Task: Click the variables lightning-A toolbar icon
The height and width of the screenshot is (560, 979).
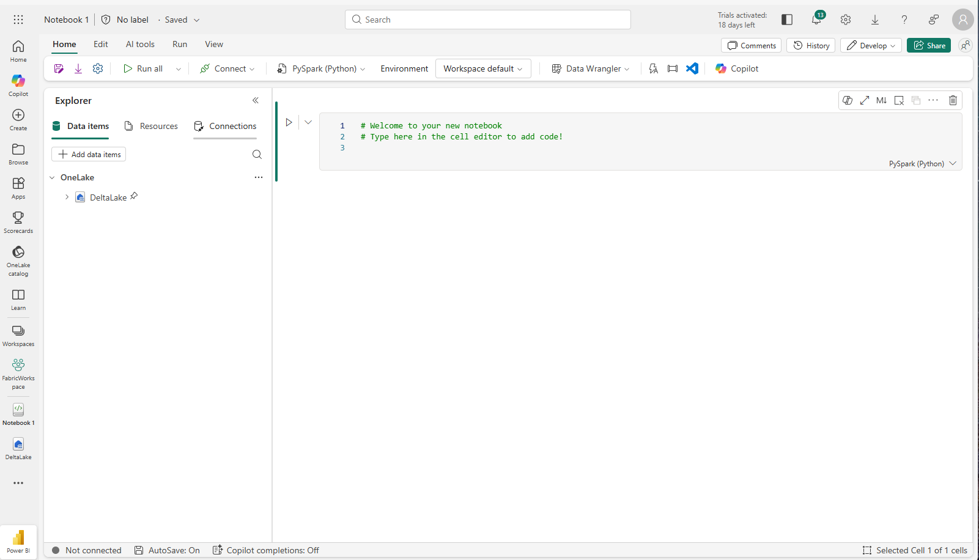Action: [653, 68]
